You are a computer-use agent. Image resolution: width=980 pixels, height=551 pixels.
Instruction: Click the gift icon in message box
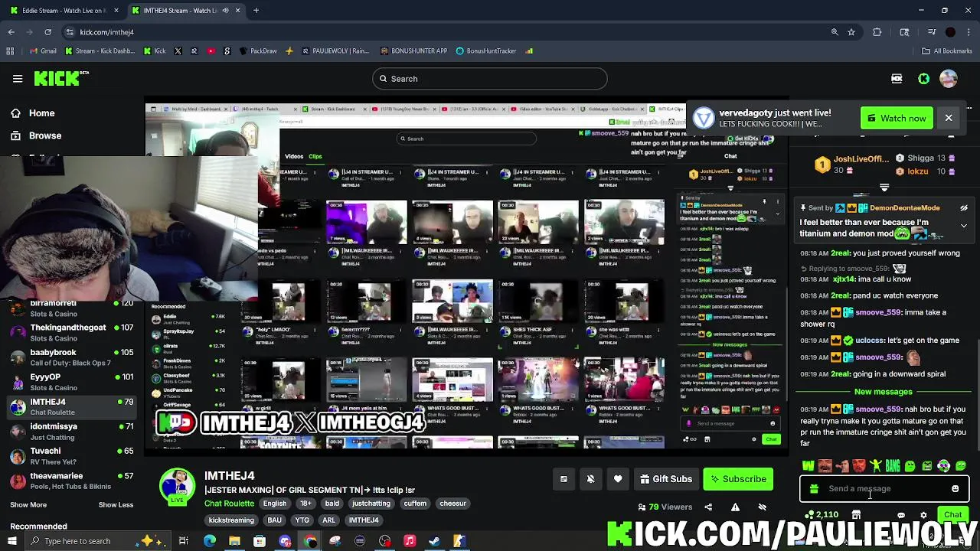(814, 488)
